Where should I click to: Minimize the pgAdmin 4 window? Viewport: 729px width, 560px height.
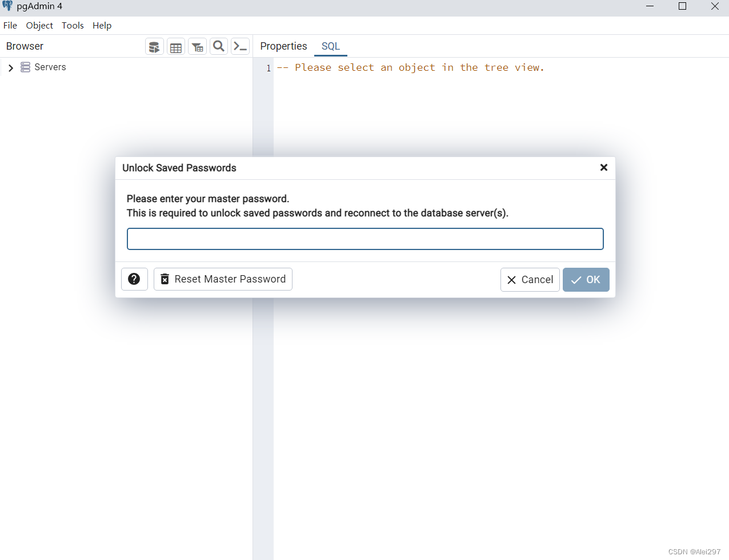point(650,6)
